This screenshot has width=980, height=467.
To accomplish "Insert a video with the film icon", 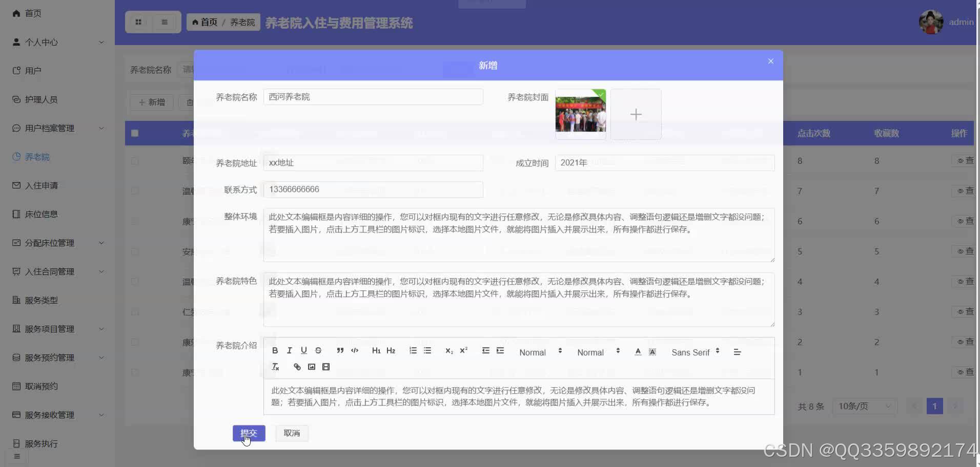I will coord(326,367).
